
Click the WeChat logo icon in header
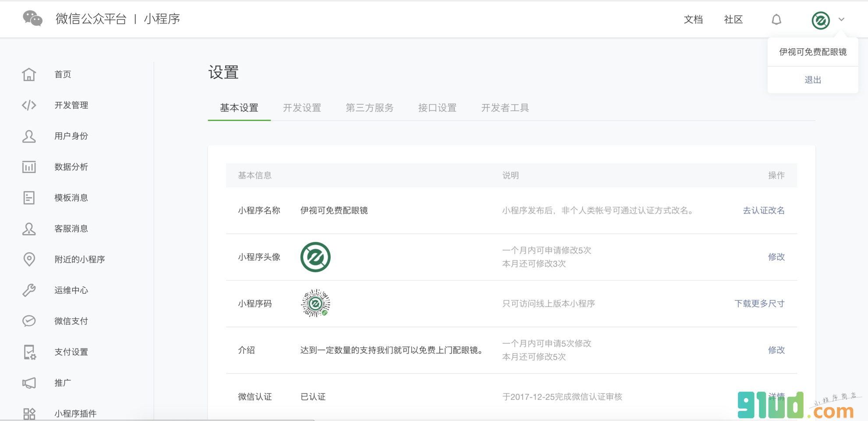click(x=33, y=19)
